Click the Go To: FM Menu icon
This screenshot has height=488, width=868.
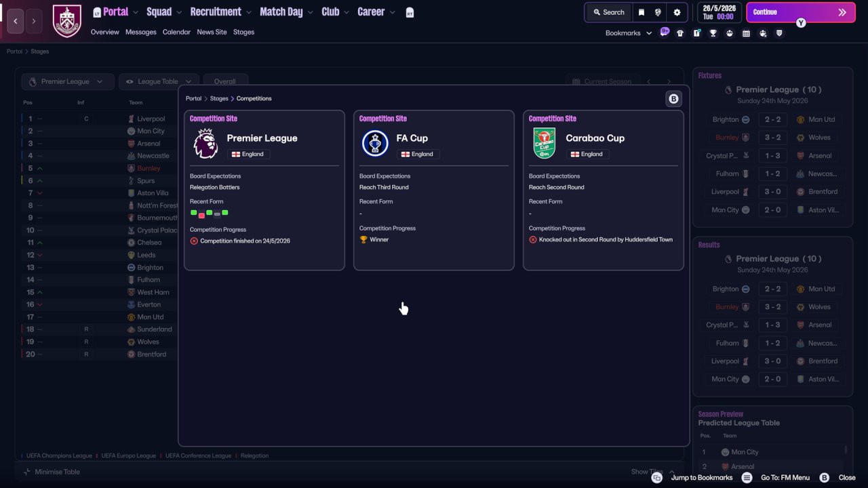[x=747, y=478]
